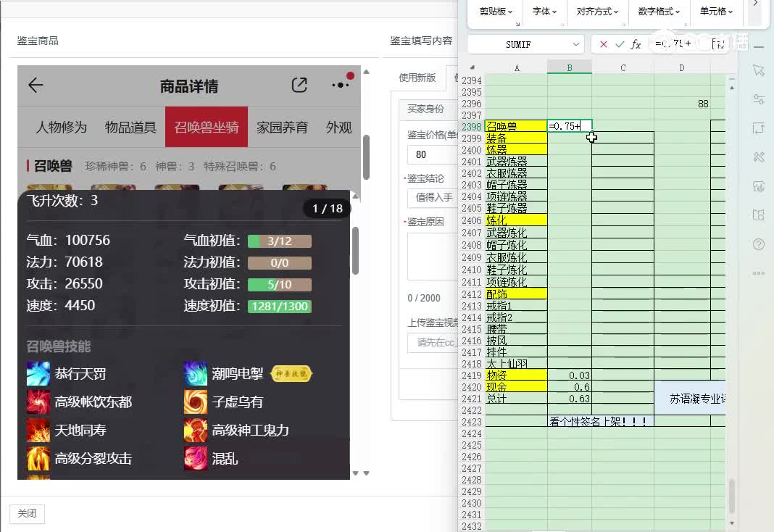Click the share icon in 商品详情 header
774x532 pixels.
(x=299, y=86)
